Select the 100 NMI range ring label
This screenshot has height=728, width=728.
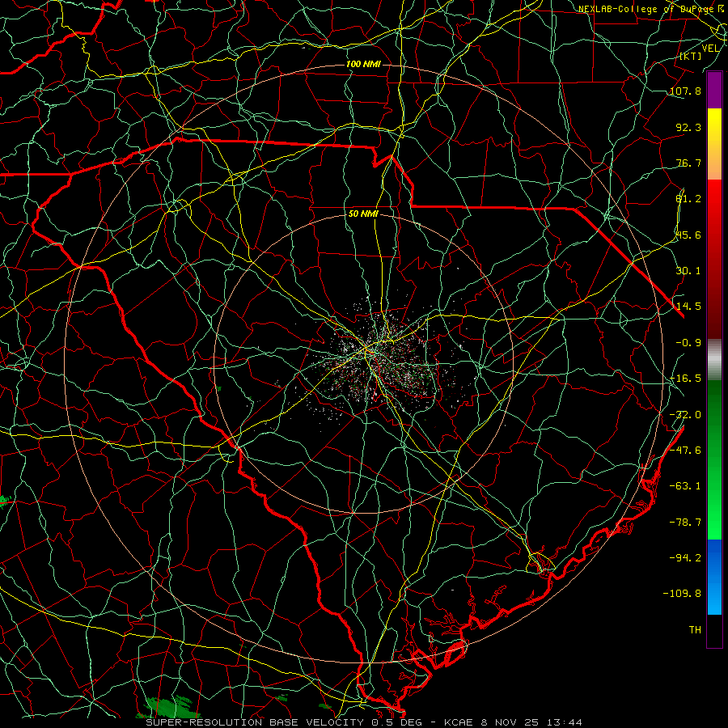point(363,64)
